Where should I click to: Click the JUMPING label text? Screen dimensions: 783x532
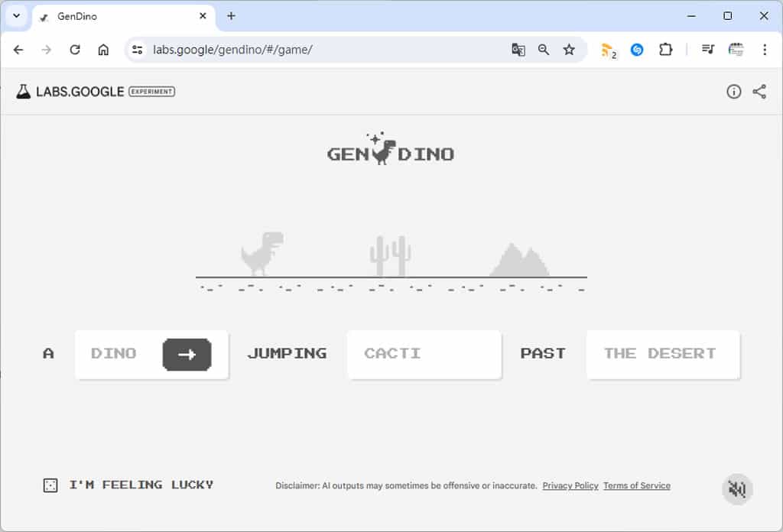pos(288,353)
